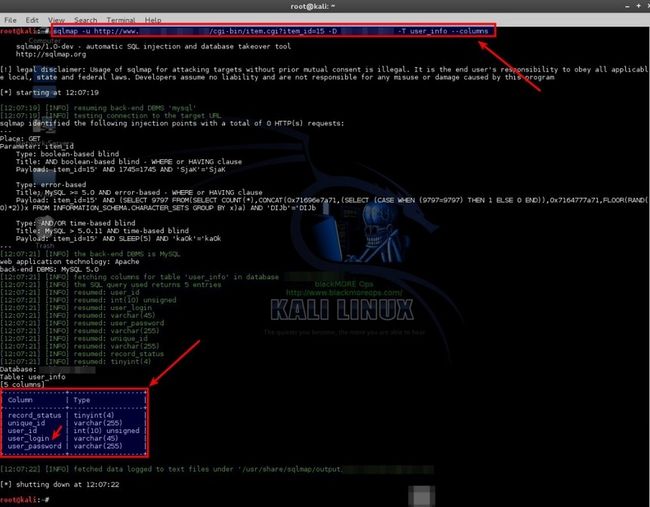
Task: Click the 'record_status' table cell
Action: coord(34,415)
